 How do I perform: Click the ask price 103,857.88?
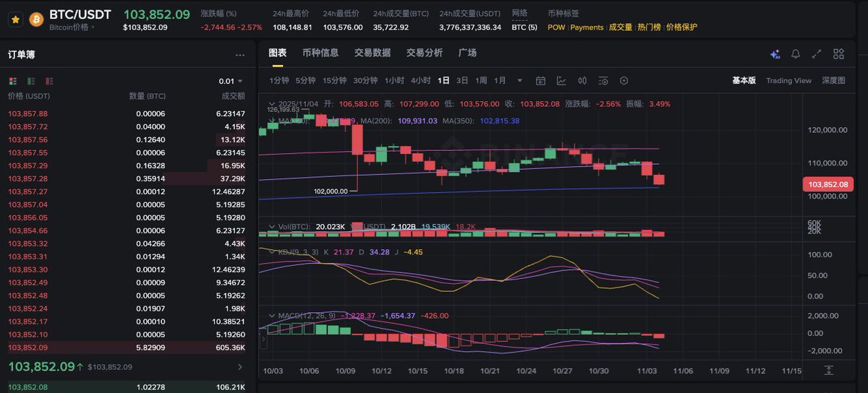point(27,113)
